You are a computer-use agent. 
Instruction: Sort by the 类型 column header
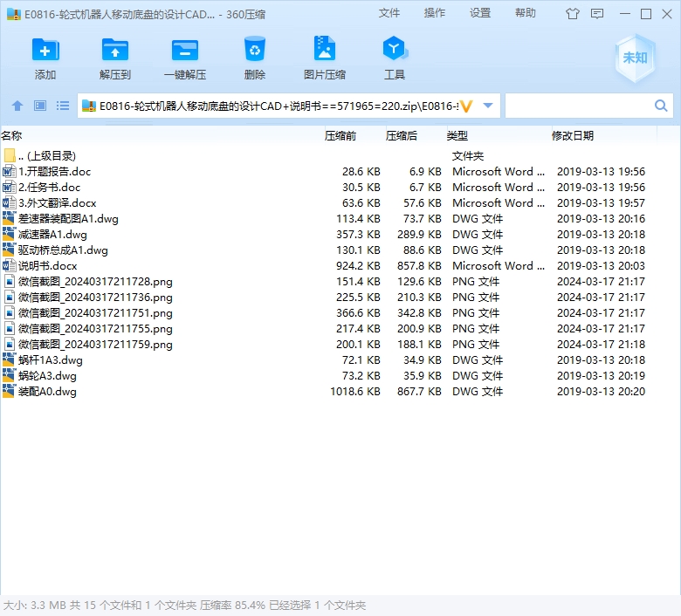click(x=457, y=136)
